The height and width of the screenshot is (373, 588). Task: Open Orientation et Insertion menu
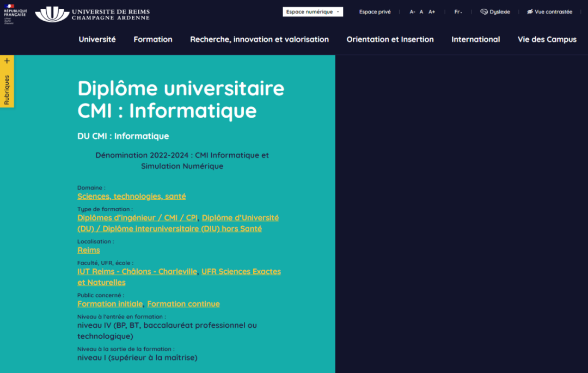tap(390, 39)
